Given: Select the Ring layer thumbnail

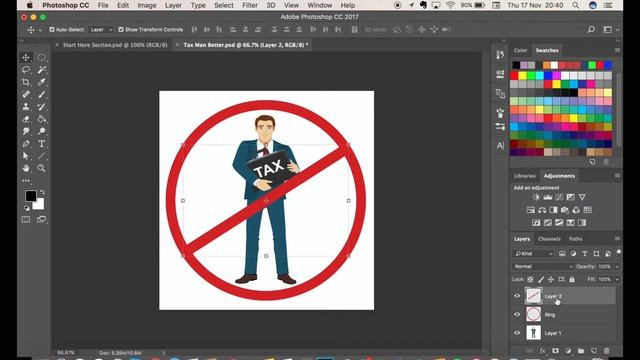Looking at the screenshot, I should point(533,314).
